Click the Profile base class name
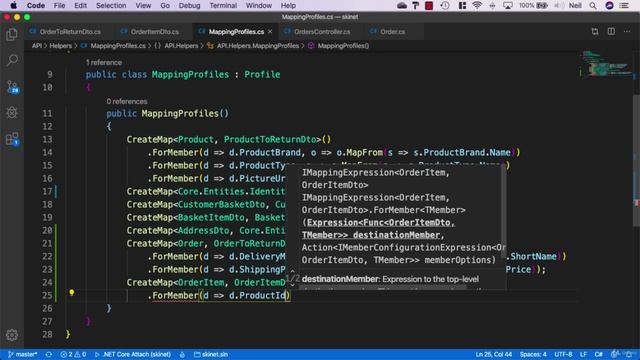Image resolution: width=640 pixels, height=360 pixels. [x=262, y=74]
